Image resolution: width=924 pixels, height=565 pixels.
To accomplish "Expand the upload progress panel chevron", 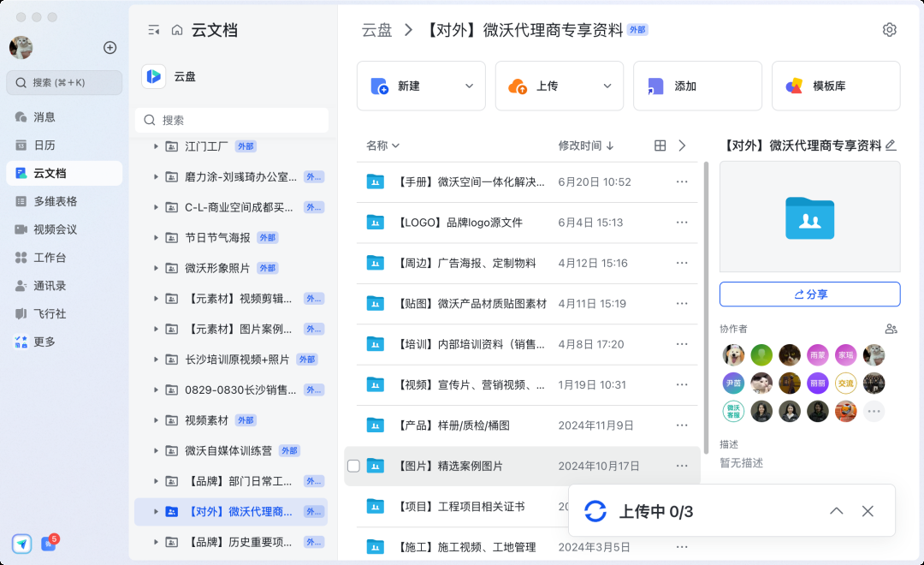I will pos(836,511).
